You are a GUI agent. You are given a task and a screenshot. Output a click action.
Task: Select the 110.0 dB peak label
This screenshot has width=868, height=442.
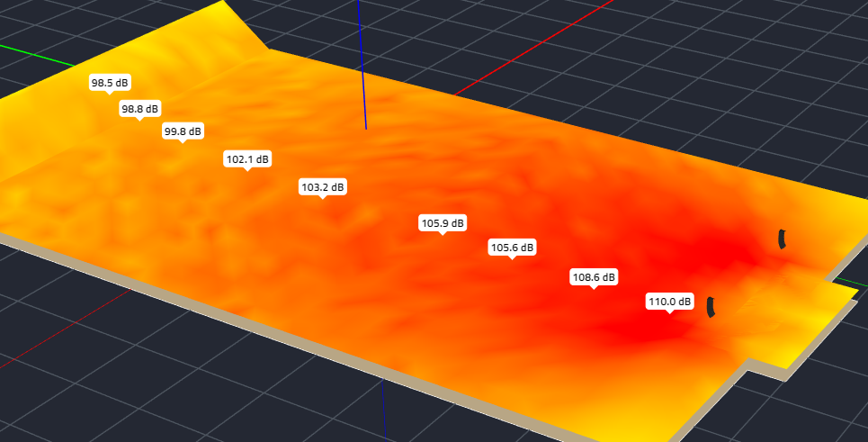[670, 302]
